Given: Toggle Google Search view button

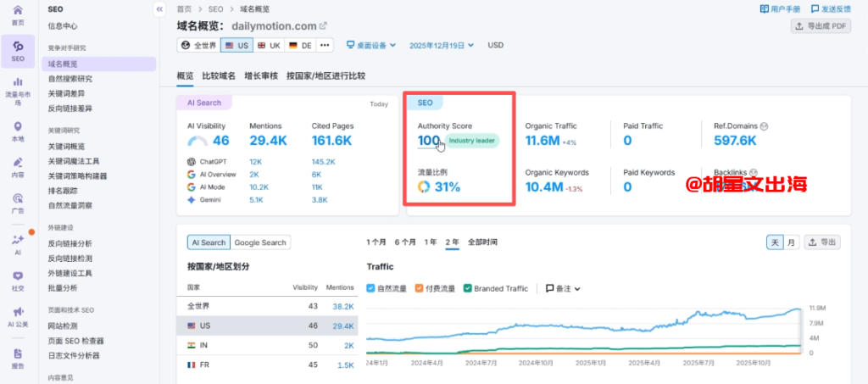Looking at the screenshot, I should pyautogui.click(x=260, y=242).
